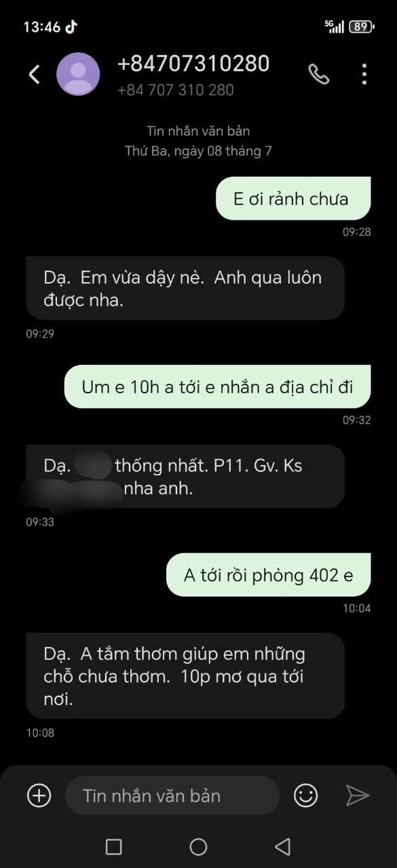Tap the Android back triangle button
The image size is (397, 868).
click(283, 846)
